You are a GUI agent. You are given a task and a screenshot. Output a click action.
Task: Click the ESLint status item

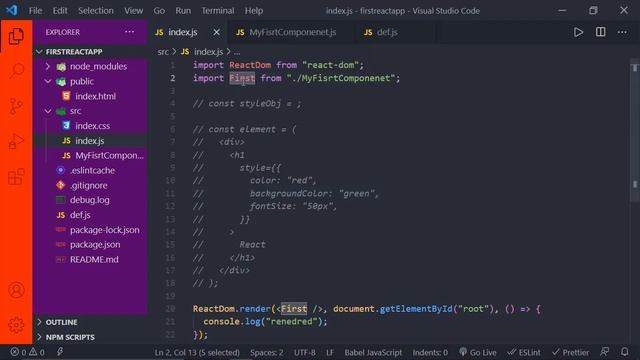(x=524, y=352)
